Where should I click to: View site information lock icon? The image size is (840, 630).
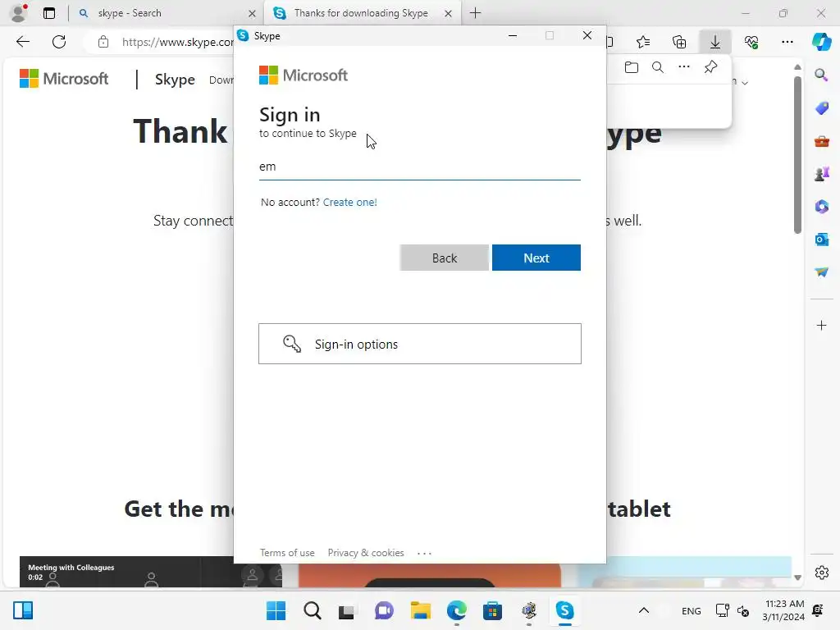point(103,42)
